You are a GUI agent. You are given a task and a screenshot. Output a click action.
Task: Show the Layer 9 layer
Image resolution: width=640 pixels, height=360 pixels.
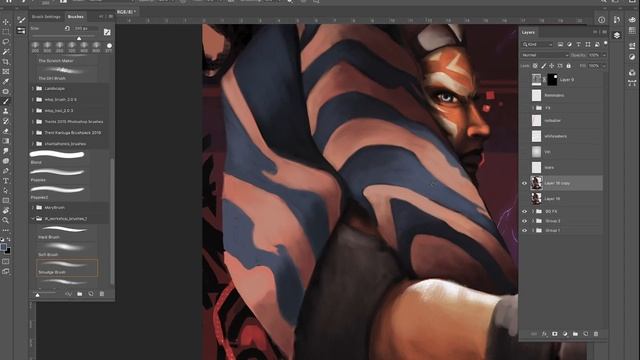[524, 80]
